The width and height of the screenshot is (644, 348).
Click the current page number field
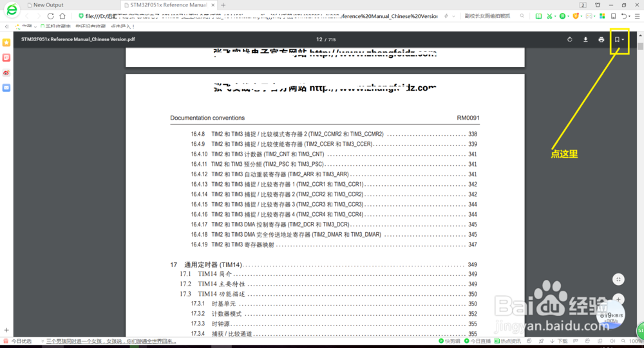click(x=319, y=39)
